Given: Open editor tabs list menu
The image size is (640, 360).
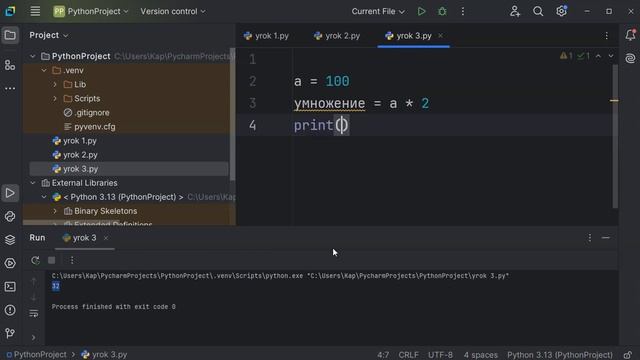Looking at the screenshot, I should (x=607, y=36).
